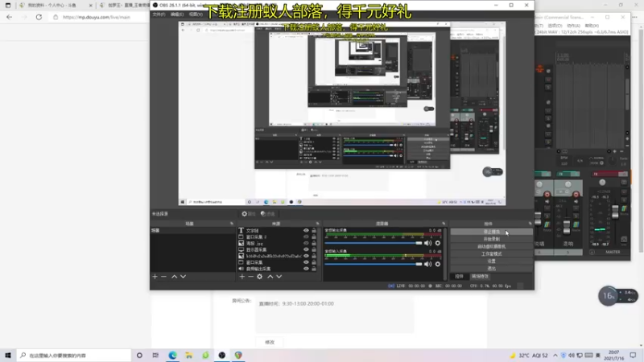Viewport: 644px width, 362px height.
Task: Open OBS Studio icon in the taskbar
Action: pyautogui.click(x=222, y=355)
